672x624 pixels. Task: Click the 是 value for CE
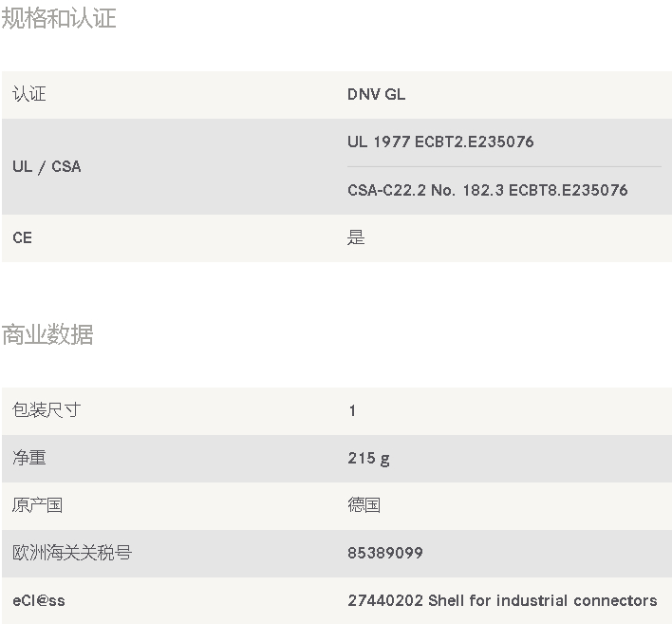356,237
